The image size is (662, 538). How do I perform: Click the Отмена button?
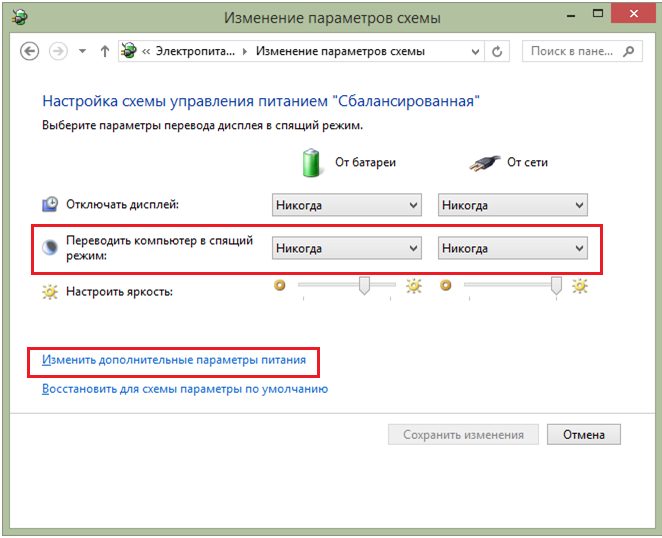584,435
